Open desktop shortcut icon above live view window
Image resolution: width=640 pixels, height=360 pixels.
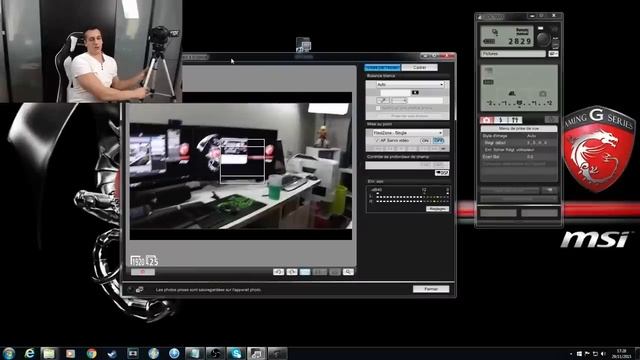coord(303,45)
